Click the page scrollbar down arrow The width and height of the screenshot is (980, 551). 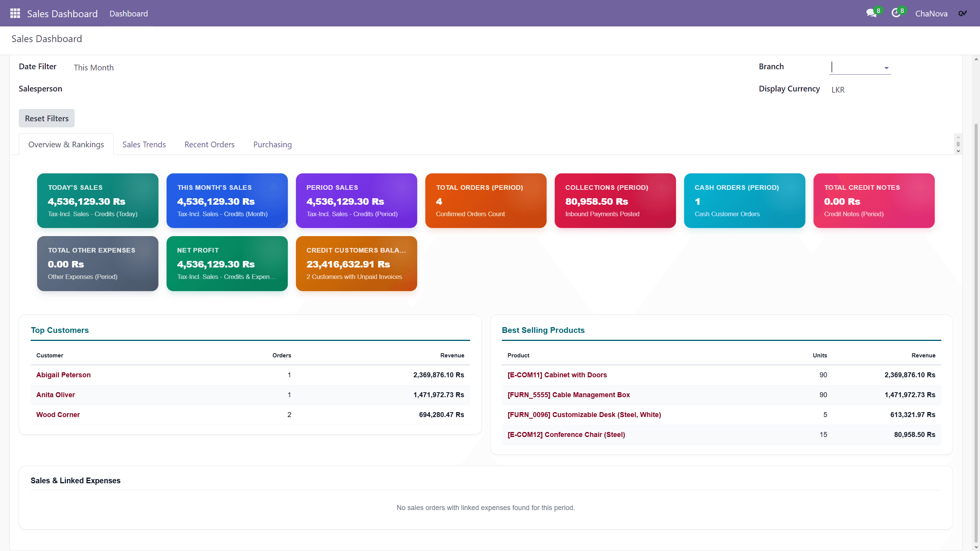pos(976,547)
